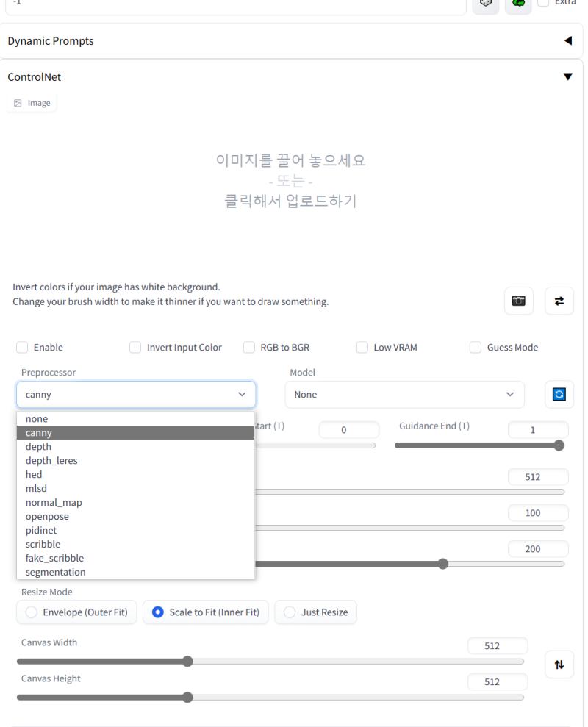This screenshot has width=588, height=727.
Task: Check the RGB to BGR option
Action: [x=249, y=347]
